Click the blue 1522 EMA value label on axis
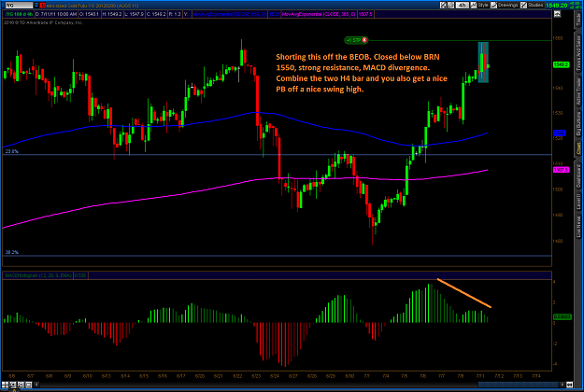 (x=560, y=133)
